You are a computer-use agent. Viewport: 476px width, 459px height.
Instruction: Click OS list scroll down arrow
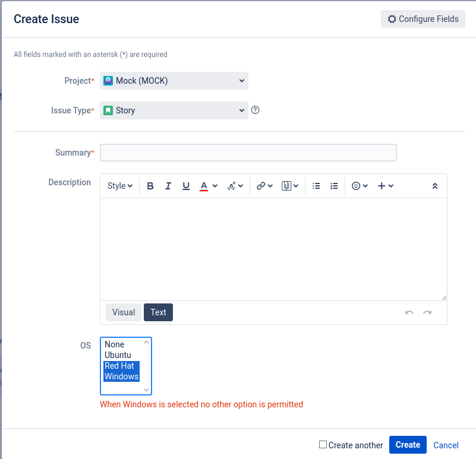click(146, 390)
